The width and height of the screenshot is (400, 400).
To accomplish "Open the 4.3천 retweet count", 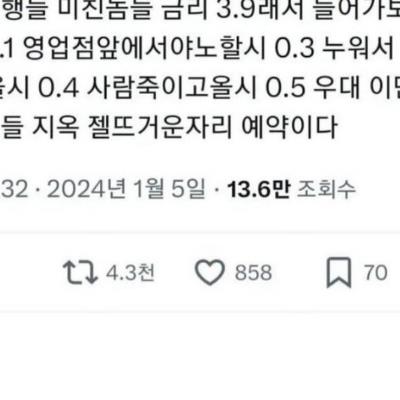I will 130,273.
